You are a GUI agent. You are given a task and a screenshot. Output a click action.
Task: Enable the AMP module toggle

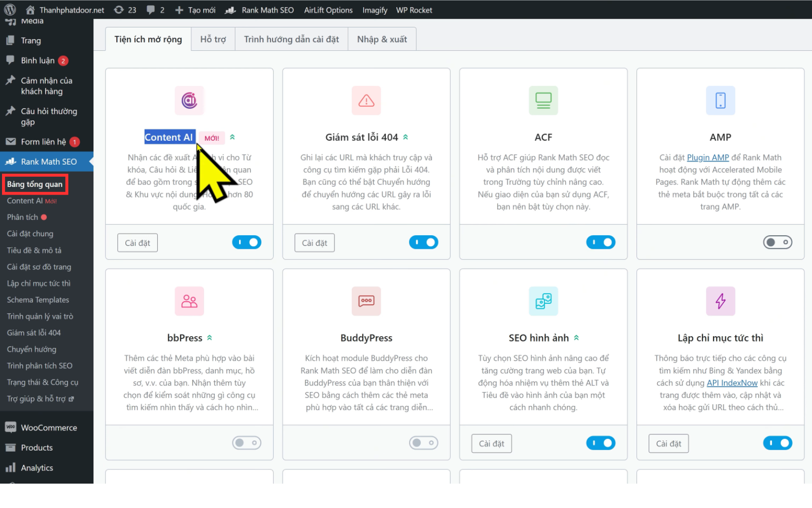pos(777,242)
